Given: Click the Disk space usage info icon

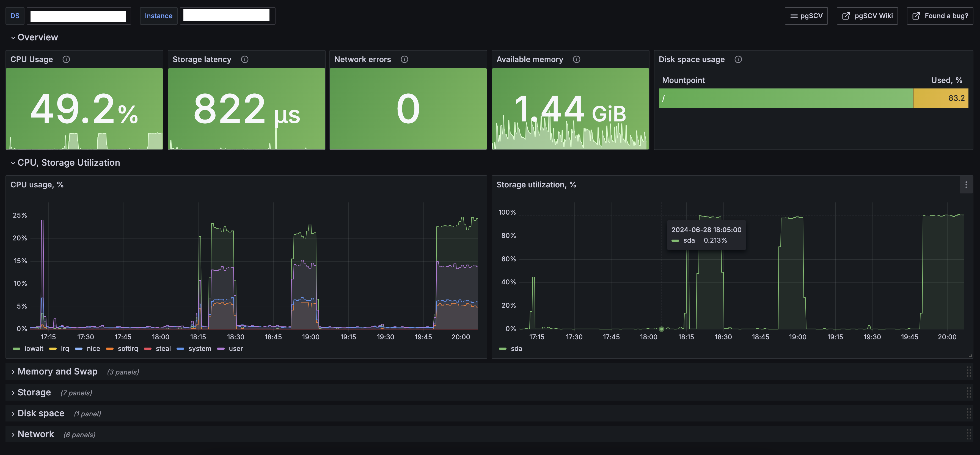Looking at the screenshot, I should click(x=738, y=59).
